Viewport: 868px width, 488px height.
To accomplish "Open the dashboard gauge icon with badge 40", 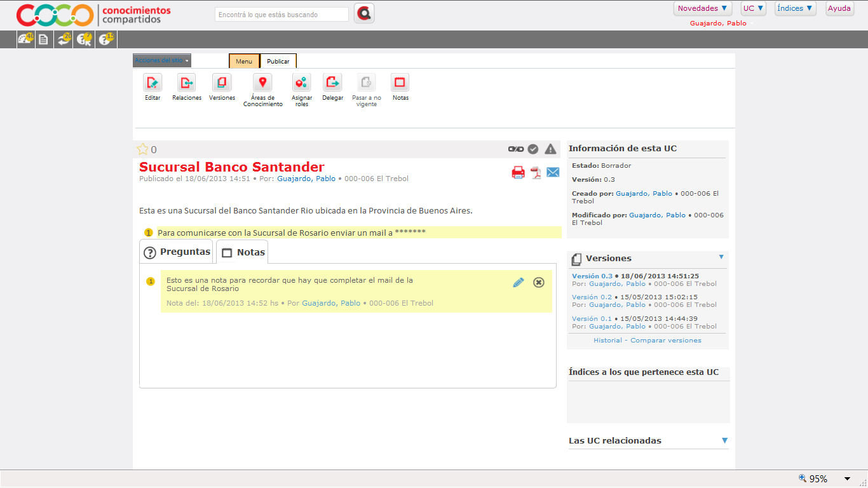I will click(x=25, y=39).
